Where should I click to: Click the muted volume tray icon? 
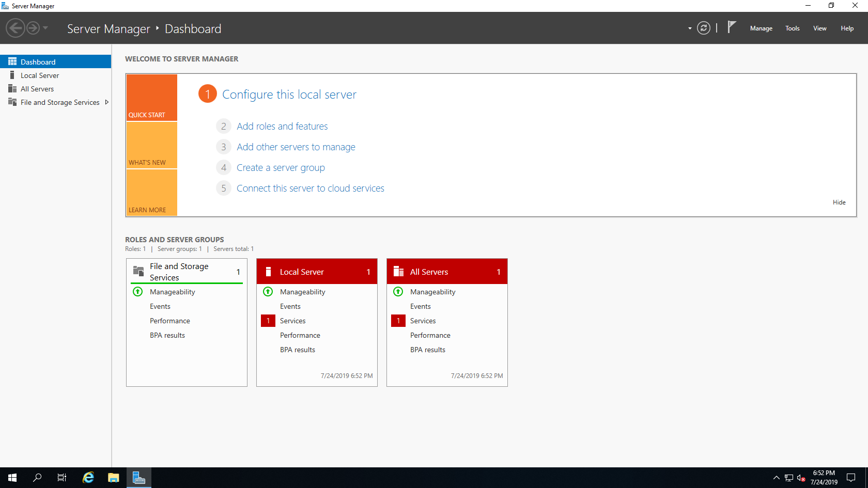tap(801, 478)
